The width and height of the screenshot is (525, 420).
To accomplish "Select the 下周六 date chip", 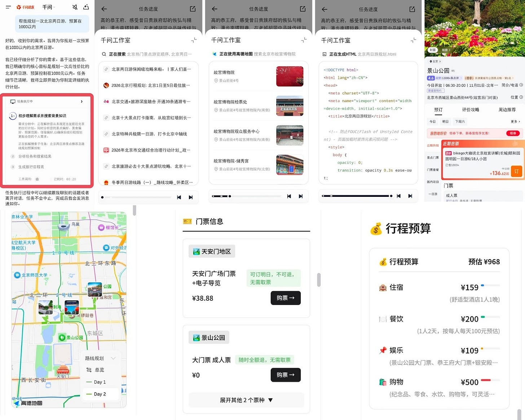I will pos(460,121).
